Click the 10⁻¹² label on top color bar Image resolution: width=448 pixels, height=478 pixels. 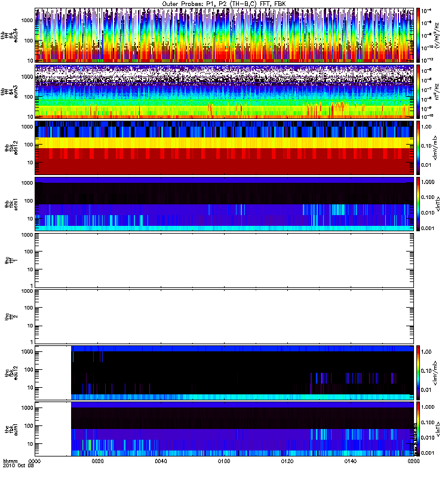coord(427,60)
